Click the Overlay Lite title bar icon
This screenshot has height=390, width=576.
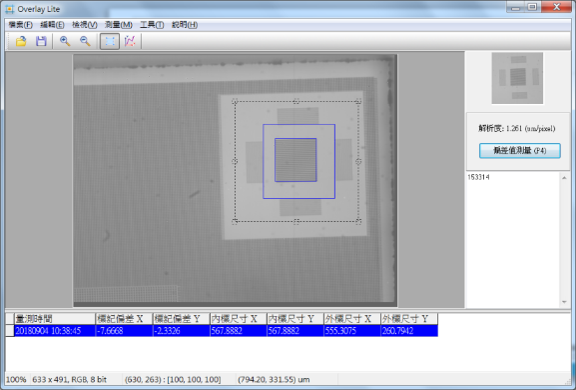point(10,9)
